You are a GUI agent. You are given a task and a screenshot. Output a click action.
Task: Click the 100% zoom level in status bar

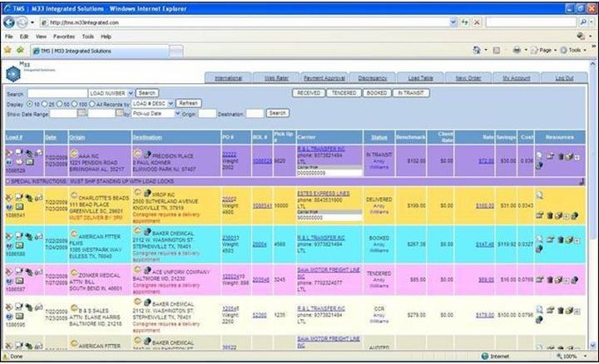click(572, 356)
